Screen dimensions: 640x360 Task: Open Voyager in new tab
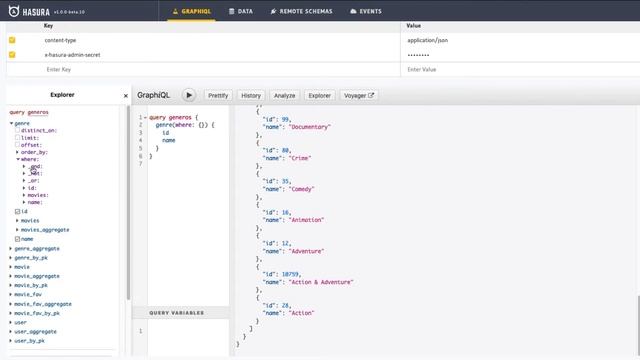(x=358, y=95)
